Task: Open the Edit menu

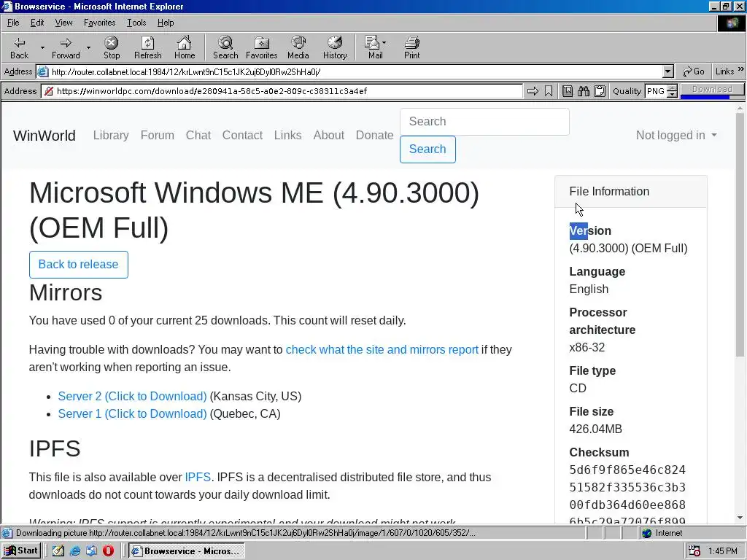Action: coord(37,23)
